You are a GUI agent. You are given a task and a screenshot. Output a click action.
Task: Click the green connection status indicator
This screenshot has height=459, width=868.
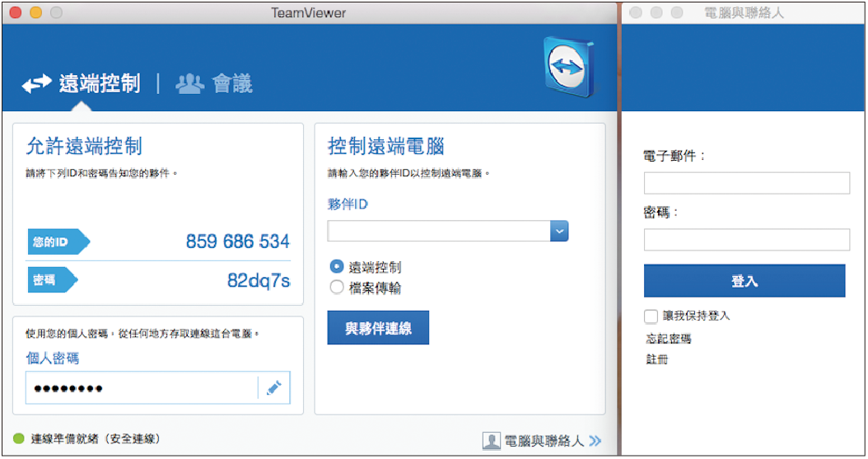(19, 438)
